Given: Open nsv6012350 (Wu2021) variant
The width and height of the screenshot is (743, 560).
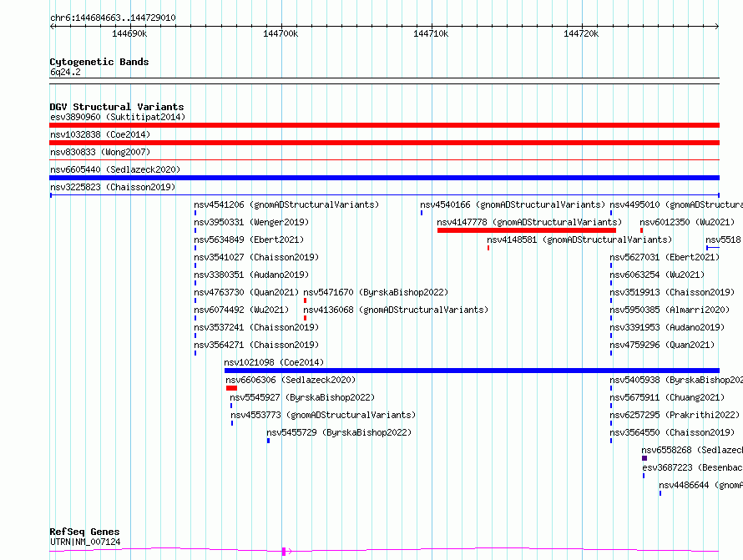Looking at the screenshot, I should point(687,222).
